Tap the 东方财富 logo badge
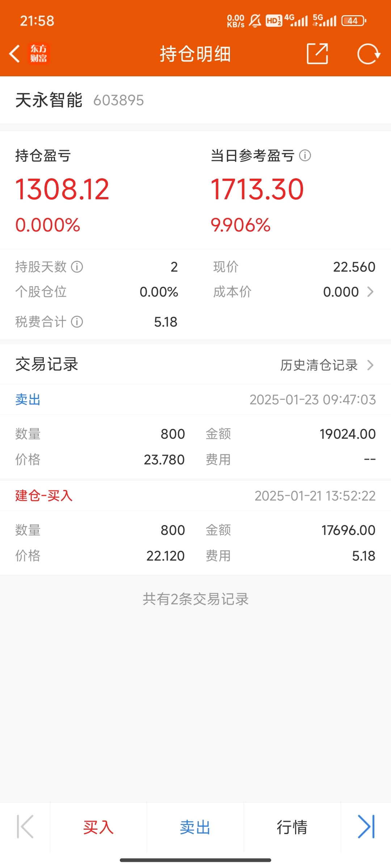Viewport: 391px width, 868px height. click(38, 54)
